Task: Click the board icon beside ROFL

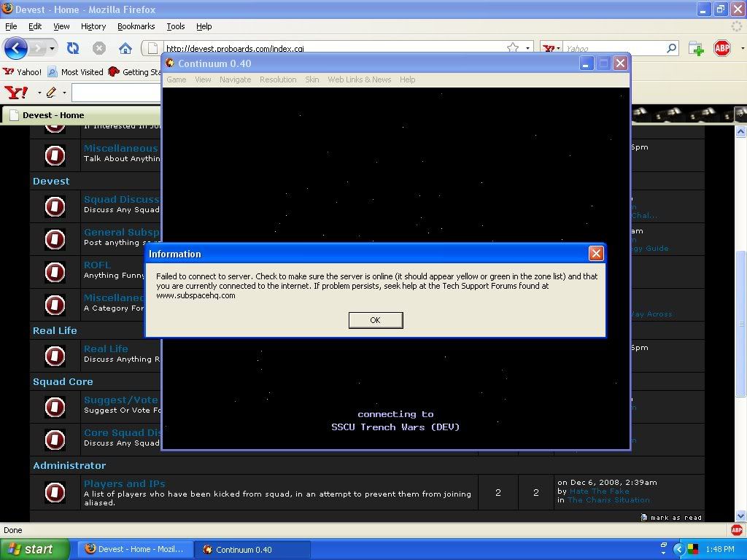Action: point(55,273)
